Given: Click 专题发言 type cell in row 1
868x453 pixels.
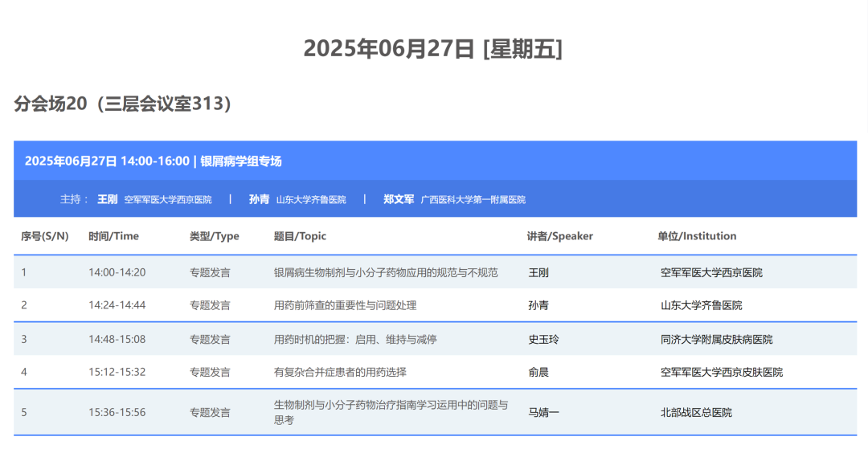Looking at the screenshot, I should click(210, 272).
